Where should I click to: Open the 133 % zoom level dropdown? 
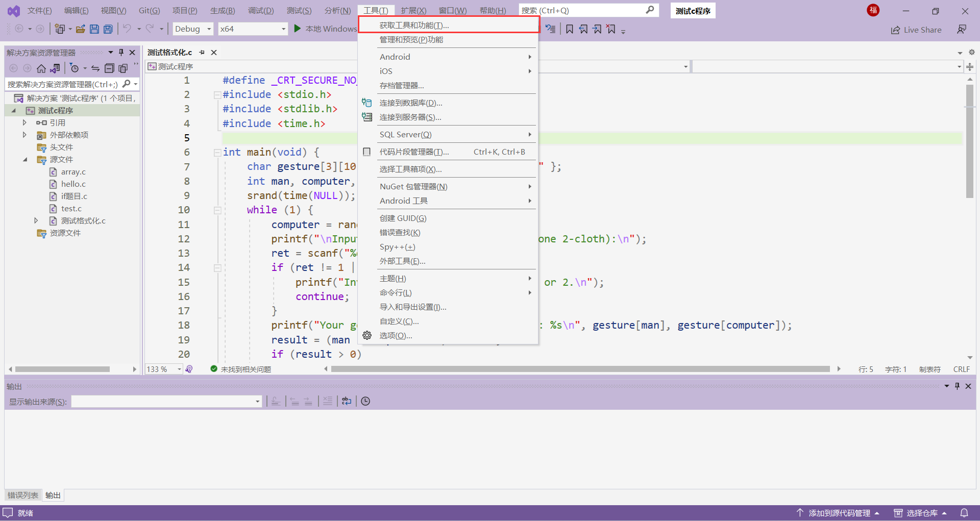(x=179, y=369)
